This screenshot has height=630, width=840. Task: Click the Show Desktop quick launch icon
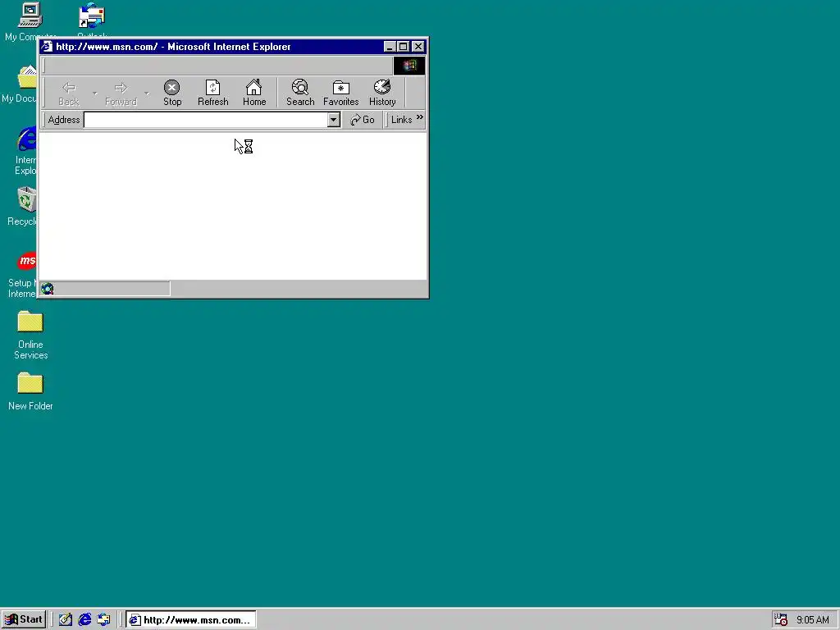coord(66,620)
